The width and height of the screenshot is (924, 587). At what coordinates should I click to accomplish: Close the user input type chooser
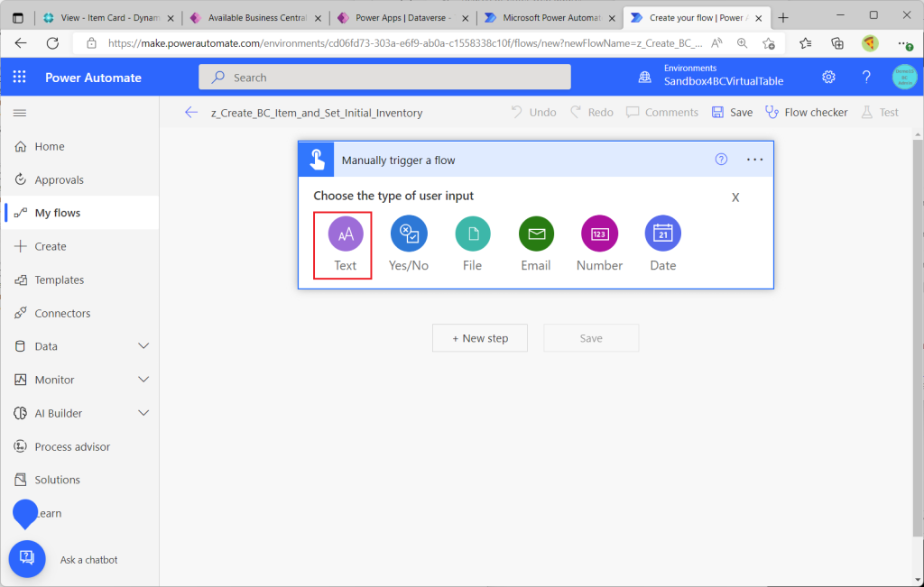pyautogui.click(x=735, y=197)
